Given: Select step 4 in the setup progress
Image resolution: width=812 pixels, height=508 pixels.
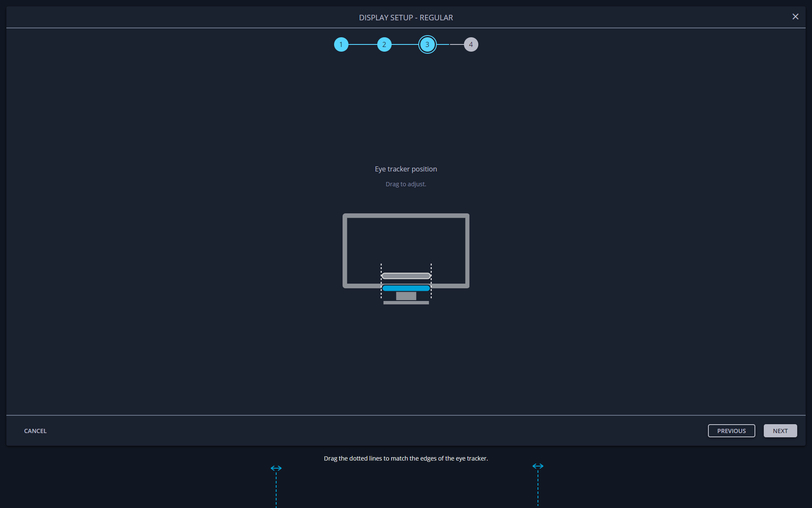Looking at the screenshot, I should 471,44.
